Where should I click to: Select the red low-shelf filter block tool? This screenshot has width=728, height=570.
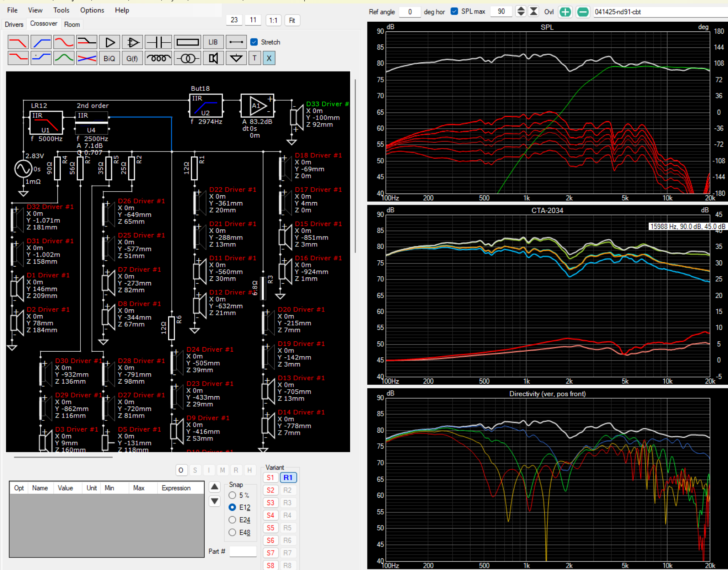coord(18,58)
